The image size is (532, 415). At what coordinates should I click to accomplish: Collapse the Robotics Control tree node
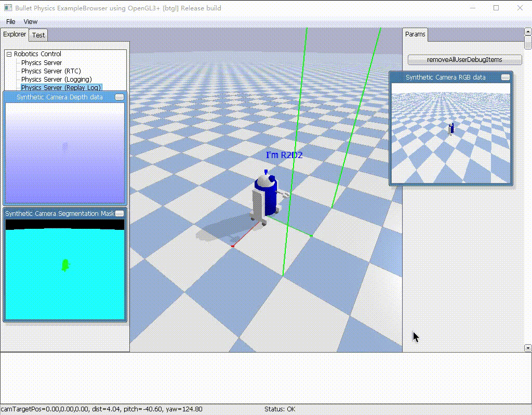pyautogui.click(x=9, y=54)
